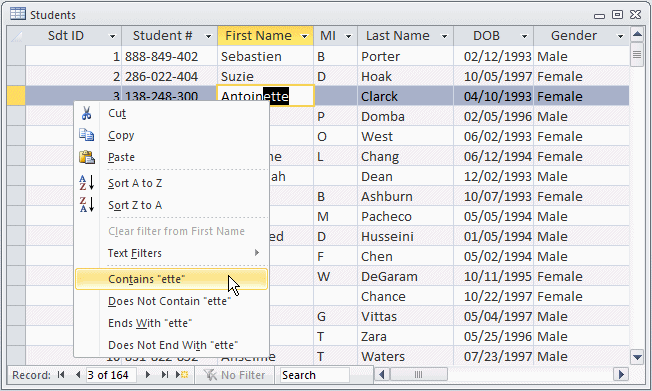Viewport: 652px width, 391px height.
Task: Choose Cut from the context menu
Action: point(171,113)
